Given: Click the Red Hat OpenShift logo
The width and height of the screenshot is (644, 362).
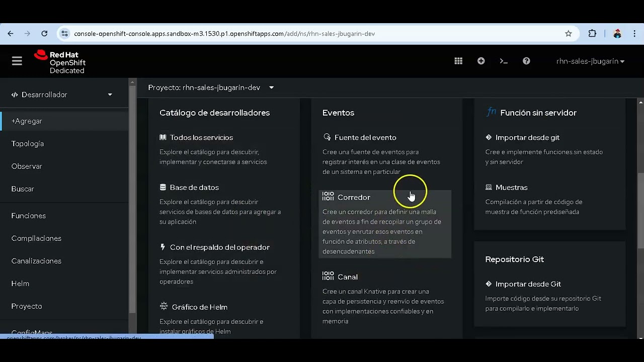Looking at the screenshot, I should tap(60, 62).
